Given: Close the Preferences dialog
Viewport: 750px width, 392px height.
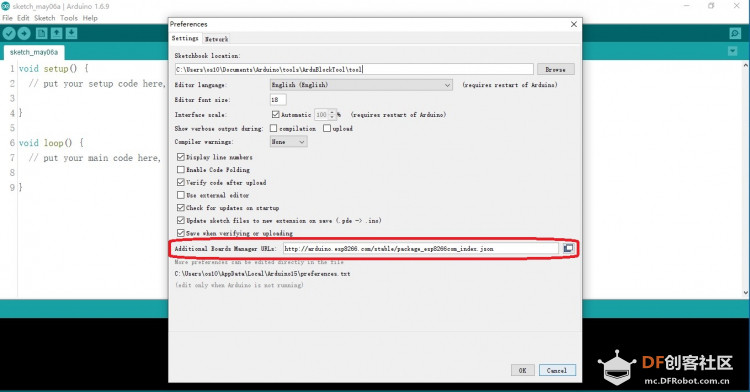Looking at the screenshot, I should pos(574,24).
